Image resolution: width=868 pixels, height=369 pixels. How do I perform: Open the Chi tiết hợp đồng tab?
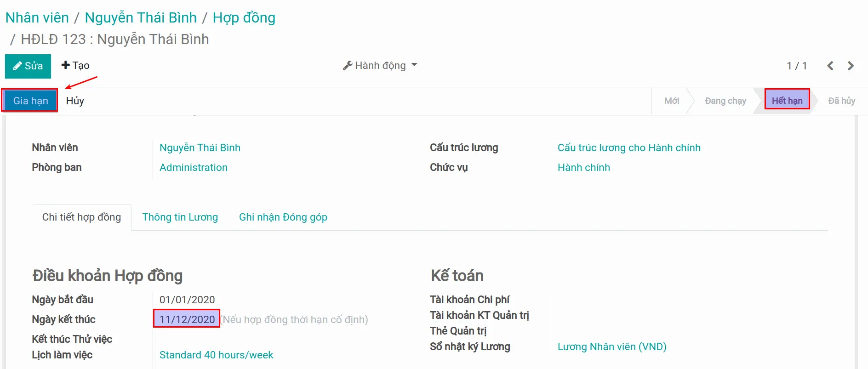(x=81, y=217)
